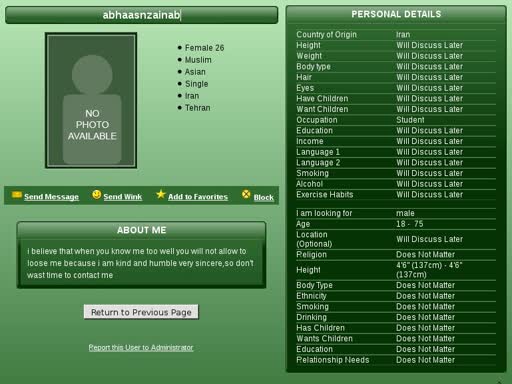Click the Ethnicity label
Viewport: 512px width, 384px height.
(311, 296)
